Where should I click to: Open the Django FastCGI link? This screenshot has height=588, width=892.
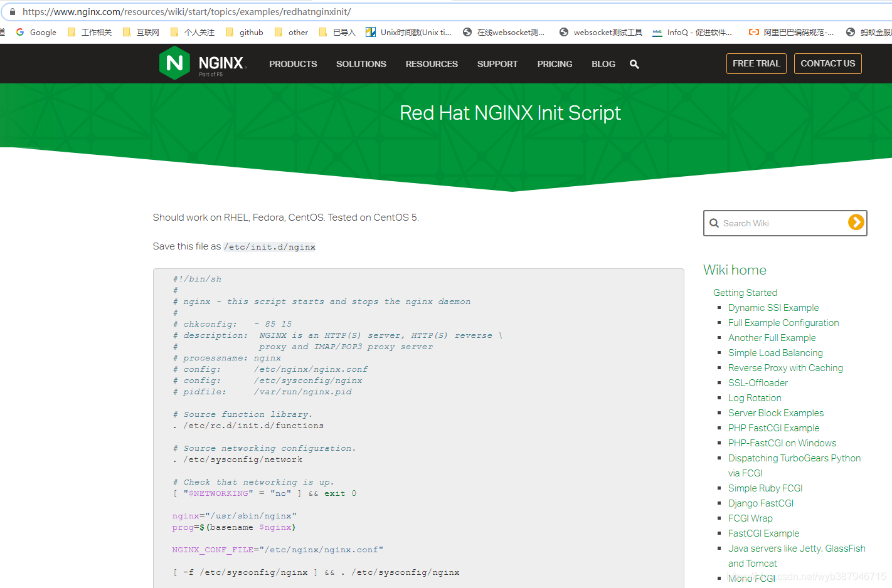761,503
